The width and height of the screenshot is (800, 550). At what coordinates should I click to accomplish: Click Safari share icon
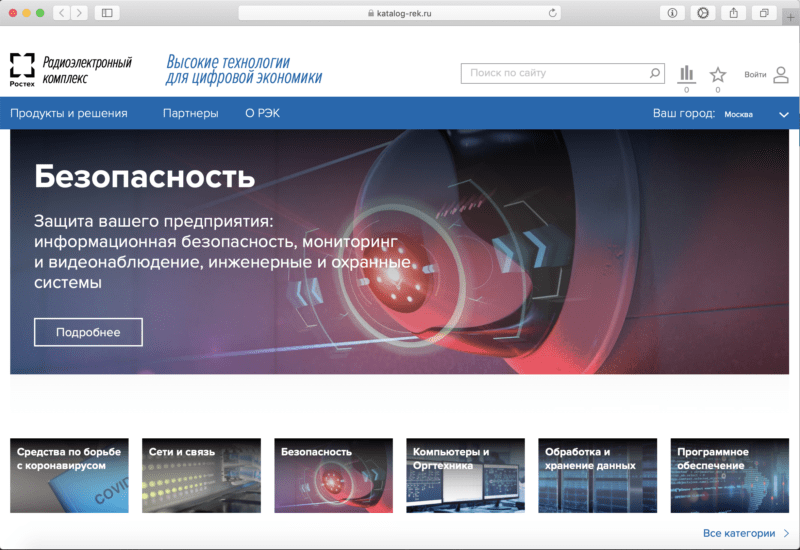733,13
